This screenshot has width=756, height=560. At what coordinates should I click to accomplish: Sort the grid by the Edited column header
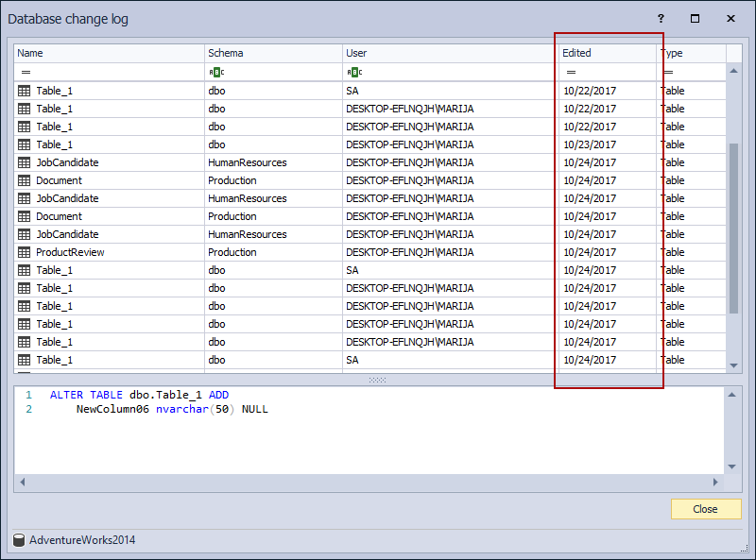click(x=607, y=53)
